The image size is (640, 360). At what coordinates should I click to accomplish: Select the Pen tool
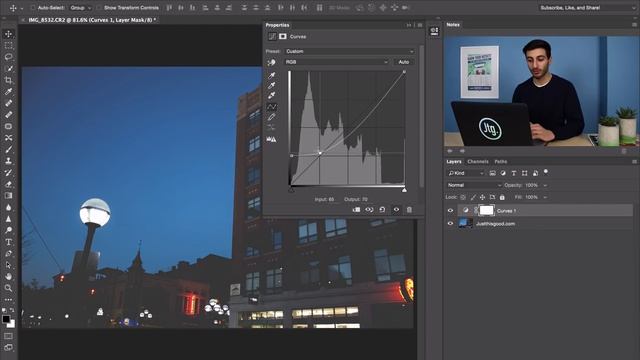click(8, 253)
